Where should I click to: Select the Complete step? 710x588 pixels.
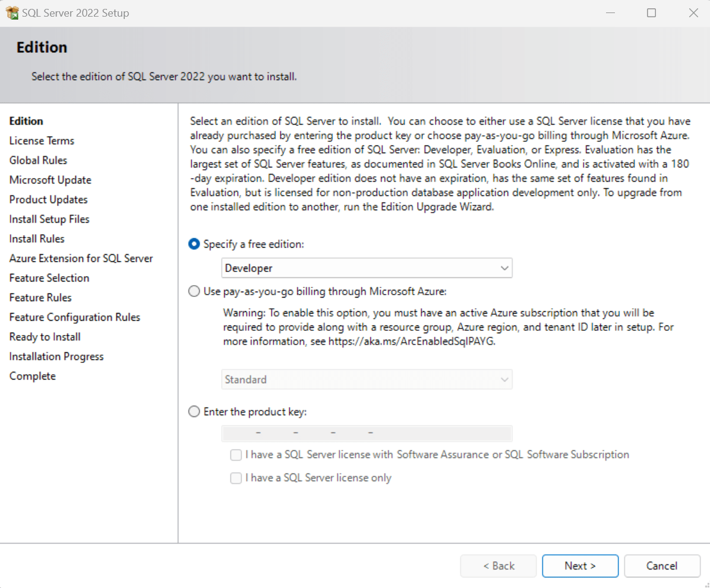point(33,376)
